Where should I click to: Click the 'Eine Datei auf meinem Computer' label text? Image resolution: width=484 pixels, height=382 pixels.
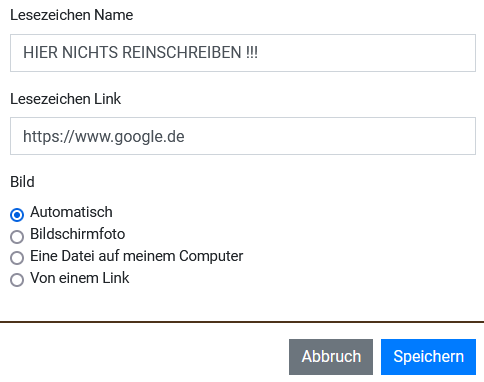pyautogui.click(x=137, y=256)
